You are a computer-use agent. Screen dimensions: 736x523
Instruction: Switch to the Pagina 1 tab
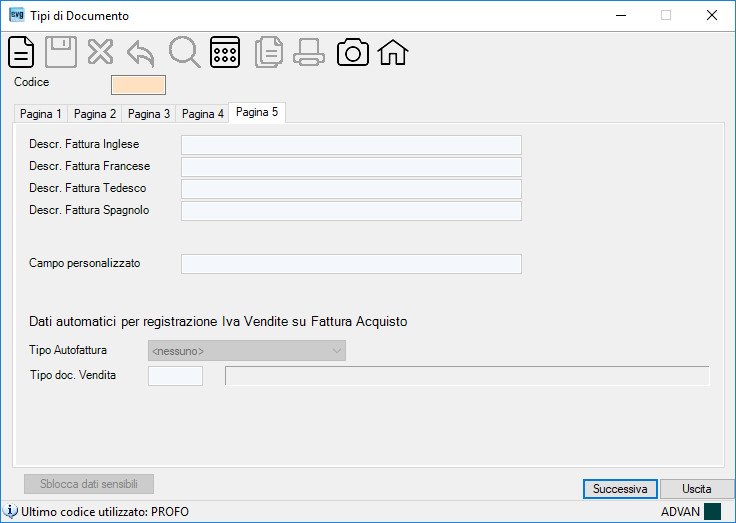(41, 114)
